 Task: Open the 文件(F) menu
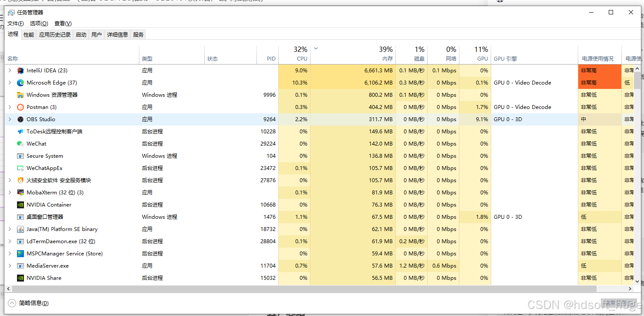pyautogui.click(x=16, y=24)
